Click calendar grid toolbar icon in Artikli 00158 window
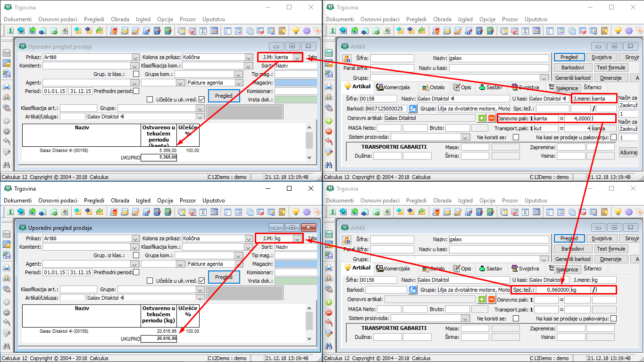644x362 pixels. pyautogui.click(x=536, y=31)
